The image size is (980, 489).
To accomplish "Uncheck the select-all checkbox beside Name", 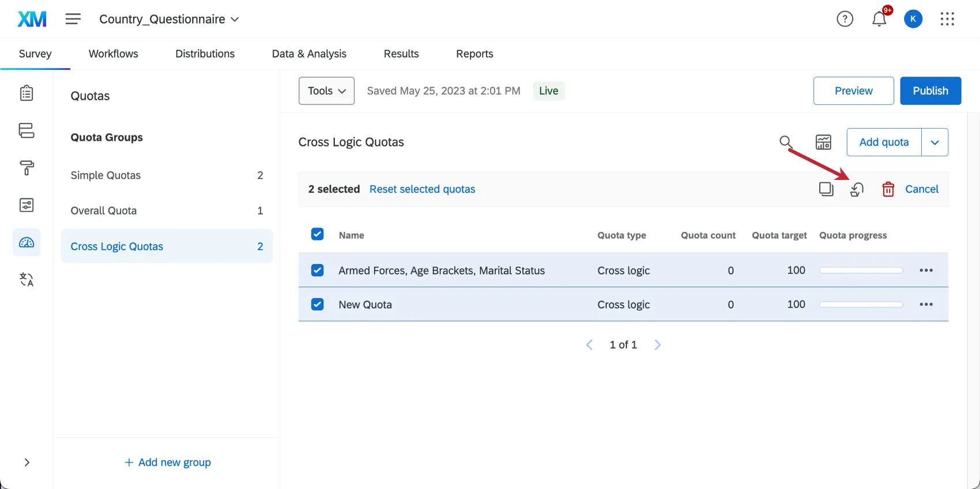I will pyautogui.click(x=317, y=234).
